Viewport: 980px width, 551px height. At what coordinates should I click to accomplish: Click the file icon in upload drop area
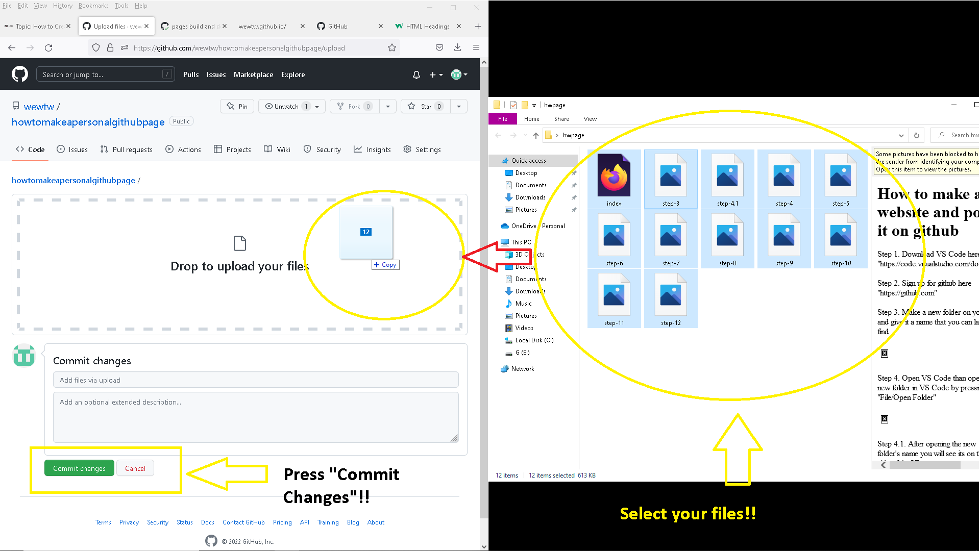(240, 243)
